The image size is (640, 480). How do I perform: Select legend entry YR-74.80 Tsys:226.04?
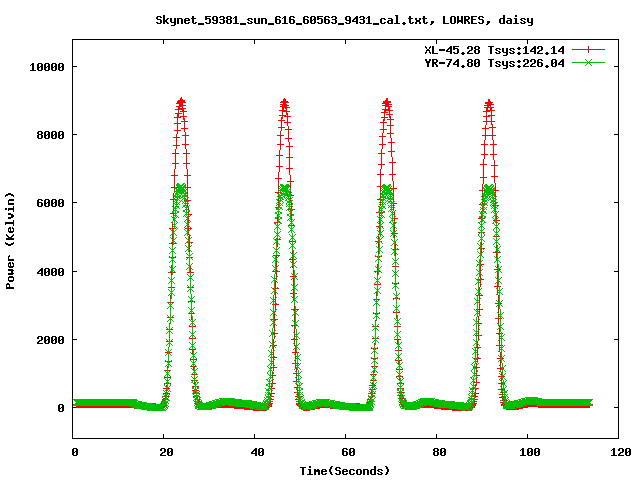tap(494, 63)
